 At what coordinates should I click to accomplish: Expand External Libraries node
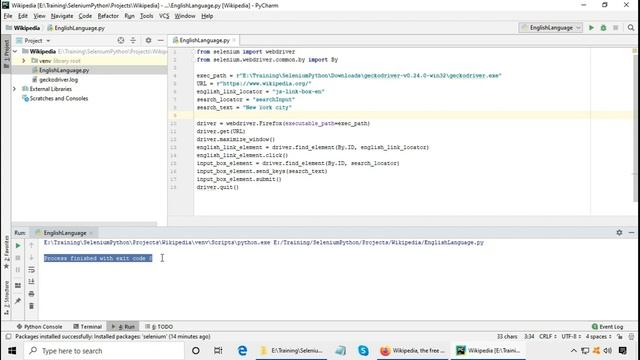(15, 89)
